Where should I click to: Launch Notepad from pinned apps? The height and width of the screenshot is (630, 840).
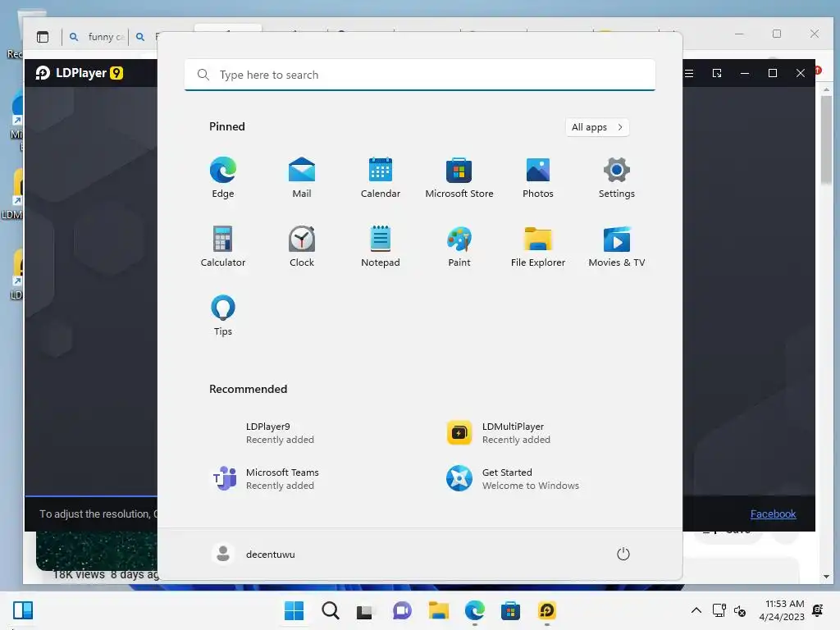point(381,246)
